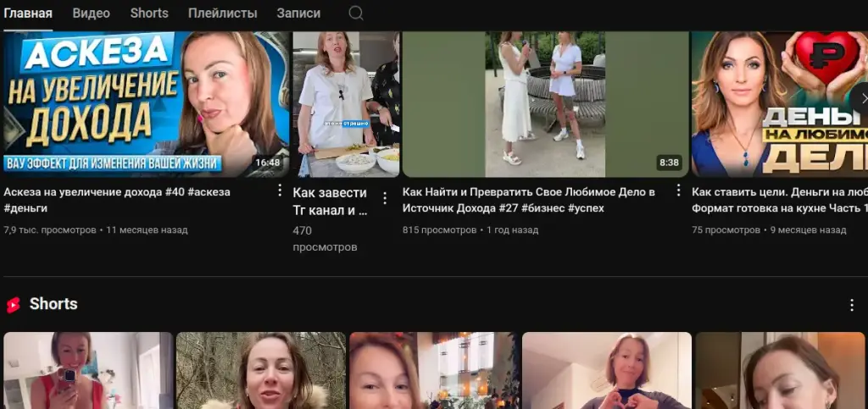This screenshot has width=868, height=409.
Task: Switch to the Видео tab
Action: 92,14
